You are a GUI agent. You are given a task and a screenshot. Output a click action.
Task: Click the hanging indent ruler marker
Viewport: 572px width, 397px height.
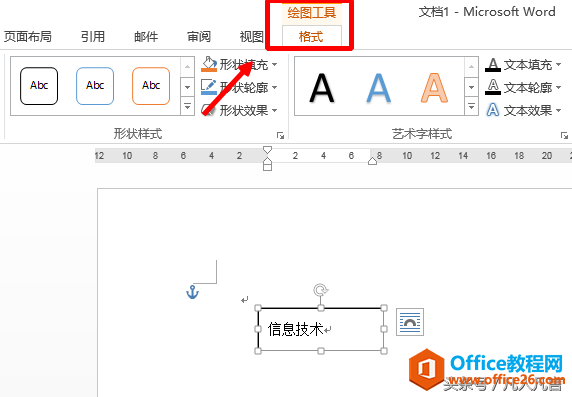click(267, 161)
